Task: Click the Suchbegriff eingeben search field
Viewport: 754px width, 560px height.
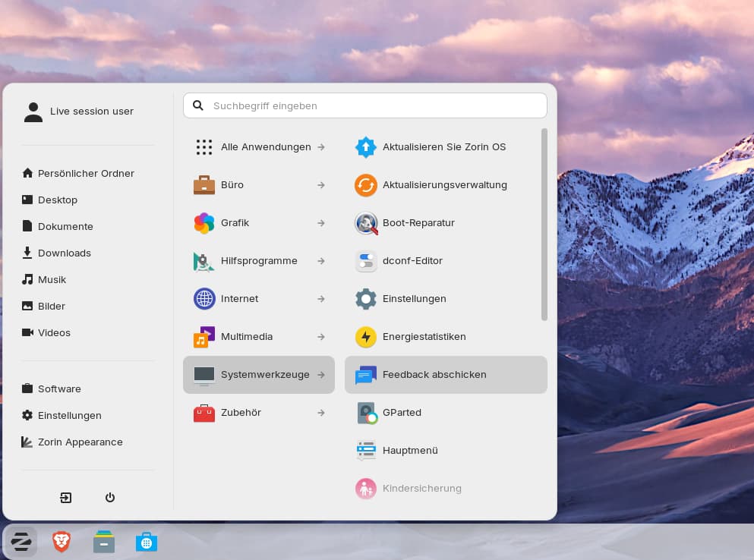Action: pos(372,105)
